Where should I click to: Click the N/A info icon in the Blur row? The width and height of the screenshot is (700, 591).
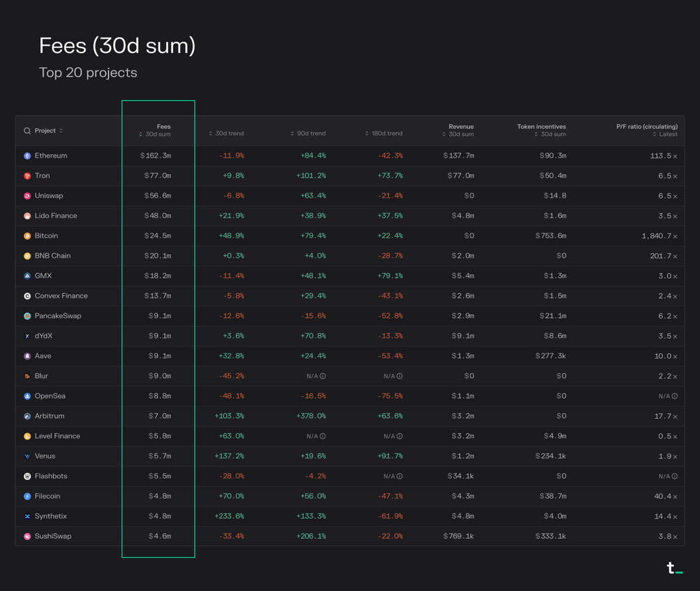click(x=323, y=376)
